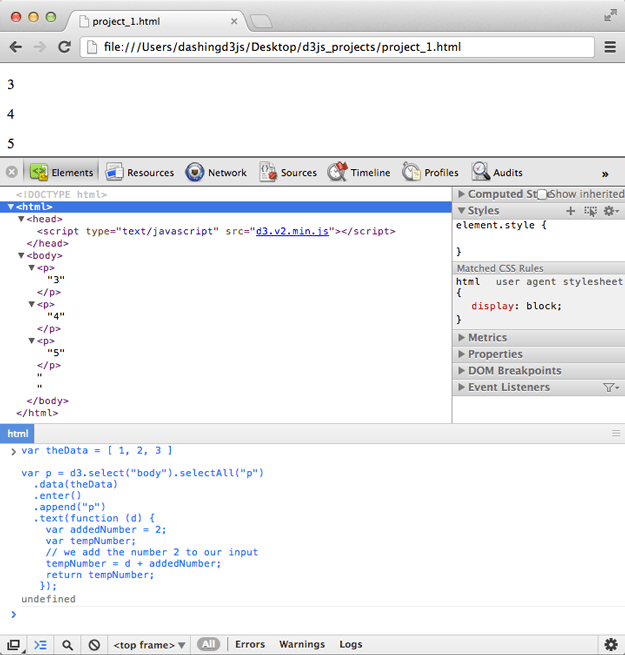Screen dimensions: 625x655
Task: Toggle the console drawer icon
Action: point(40,645)
